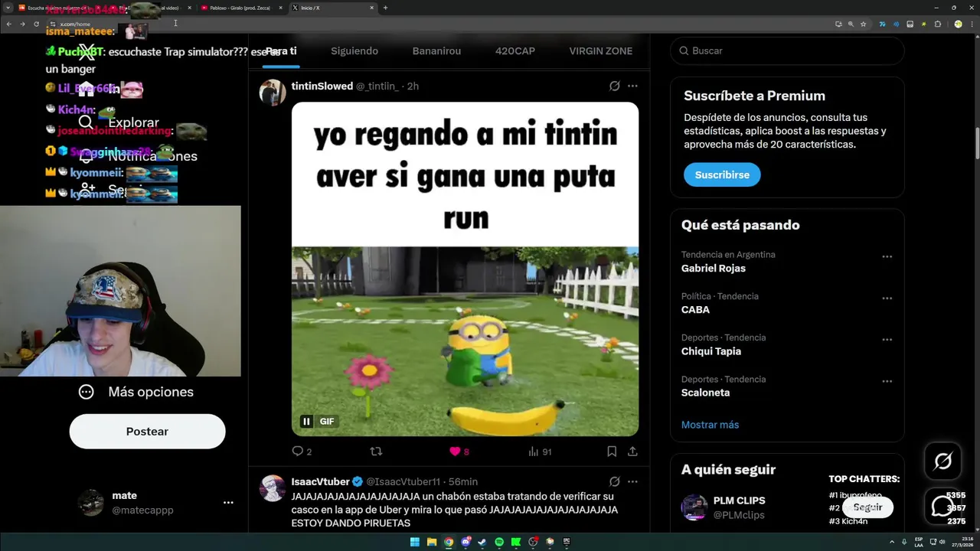Switch to the Siguiendo tab
The image size is (980, 551).
point(354,51)
